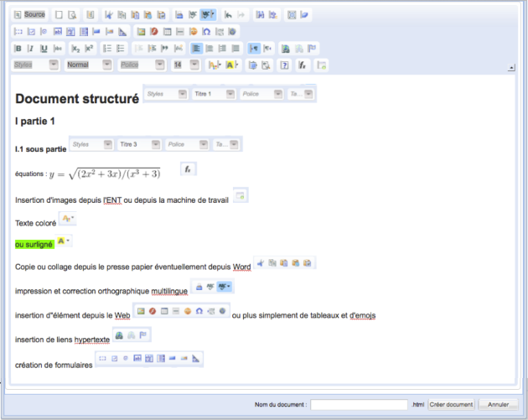Insert a Flash object

pos(154,32)
